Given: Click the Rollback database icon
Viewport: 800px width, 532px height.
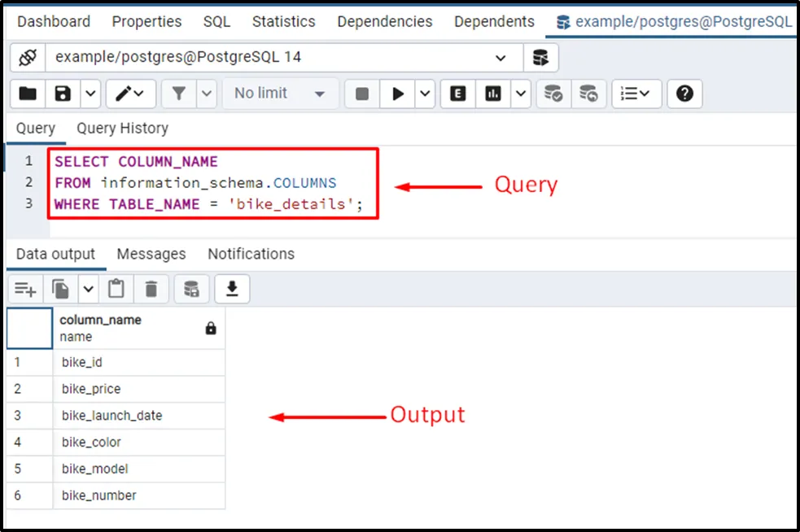Looking at the screenshot, I should (588, 94).
